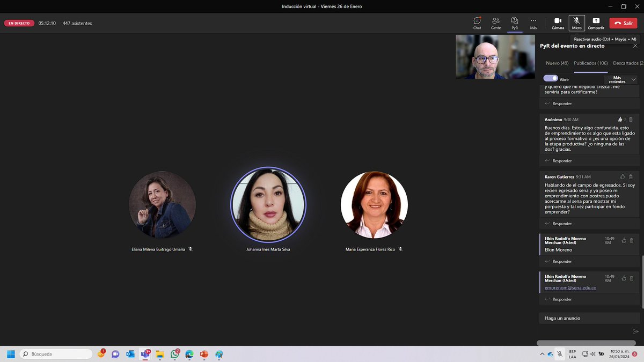Click Responder under the email post
Screen dimensions: 644x362
click(x=558, y=299)
